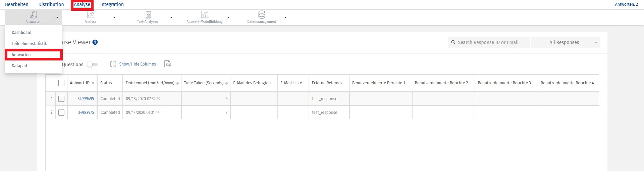Sort by Zeitstempel column arrows
Viewport: 644px width, 171px height.
[x=177, y=83]
